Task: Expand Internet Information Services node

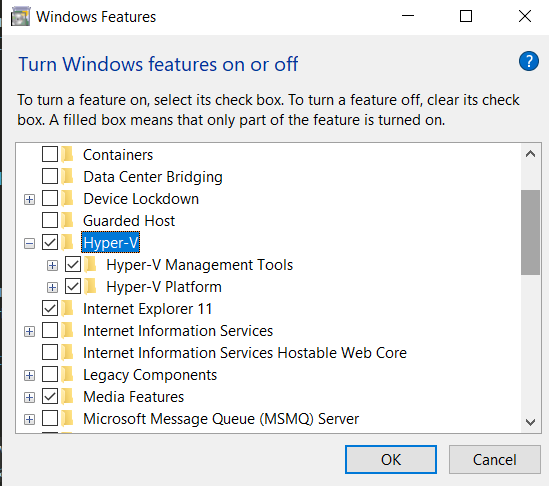Action: 29,332
